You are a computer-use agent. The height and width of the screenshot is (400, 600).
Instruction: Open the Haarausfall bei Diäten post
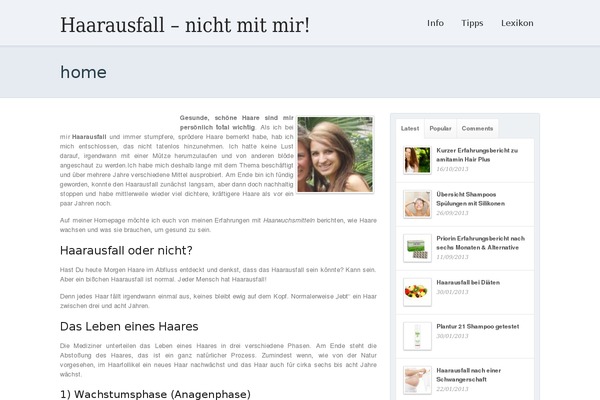coord(468,282)
